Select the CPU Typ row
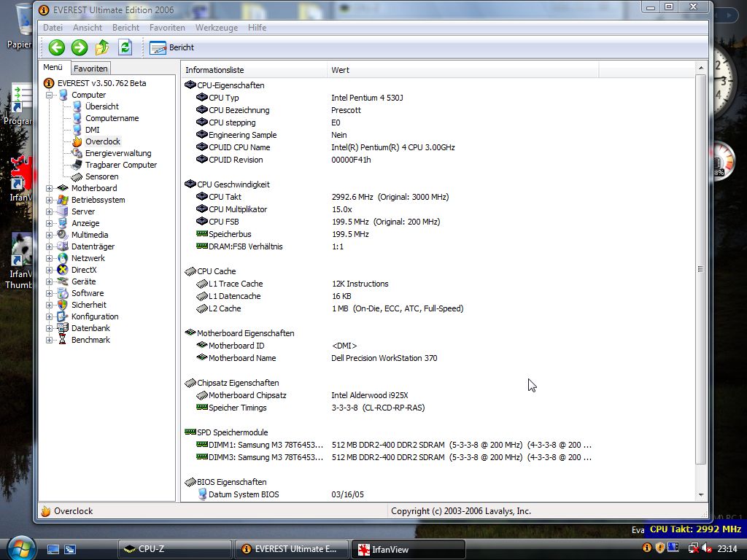The width and height of the screenshot is (747, 560). pos(390,98)
